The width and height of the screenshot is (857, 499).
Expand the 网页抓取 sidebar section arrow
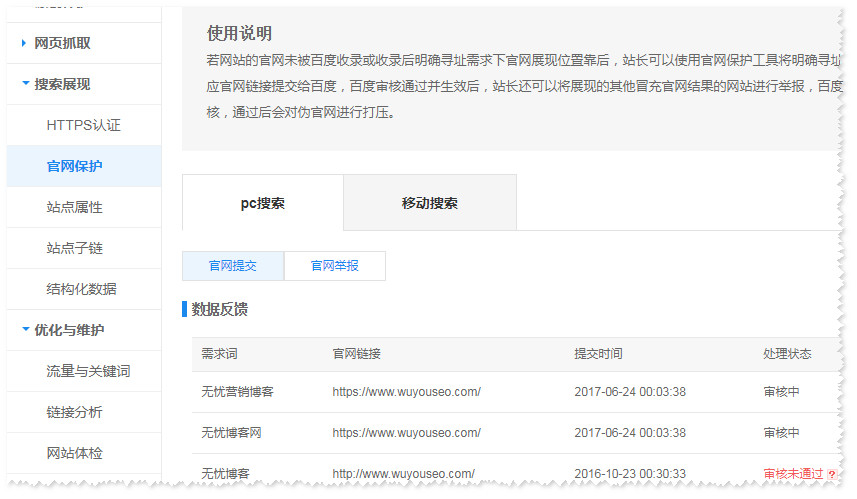pyautogui.click(x=24, y=43)
